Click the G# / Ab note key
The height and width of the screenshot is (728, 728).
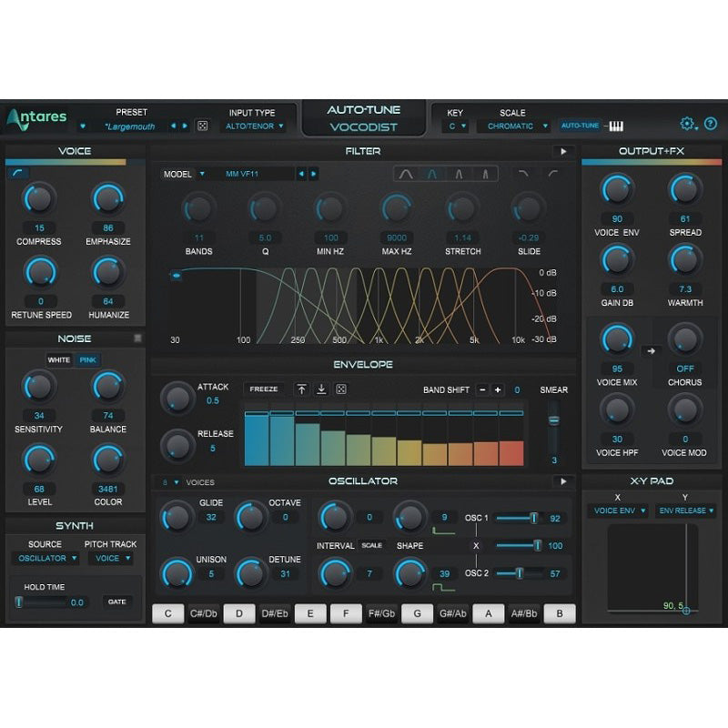tap(452, 613)
